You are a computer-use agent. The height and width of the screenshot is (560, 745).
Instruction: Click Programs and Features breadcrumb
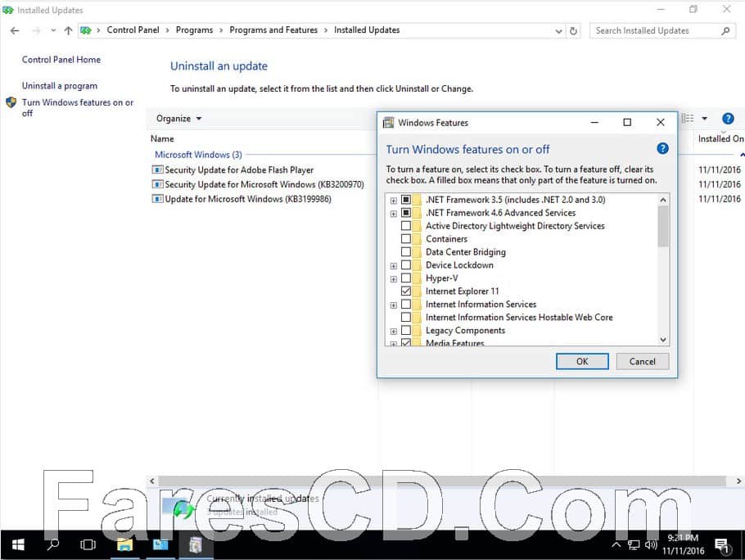point(273,30)
